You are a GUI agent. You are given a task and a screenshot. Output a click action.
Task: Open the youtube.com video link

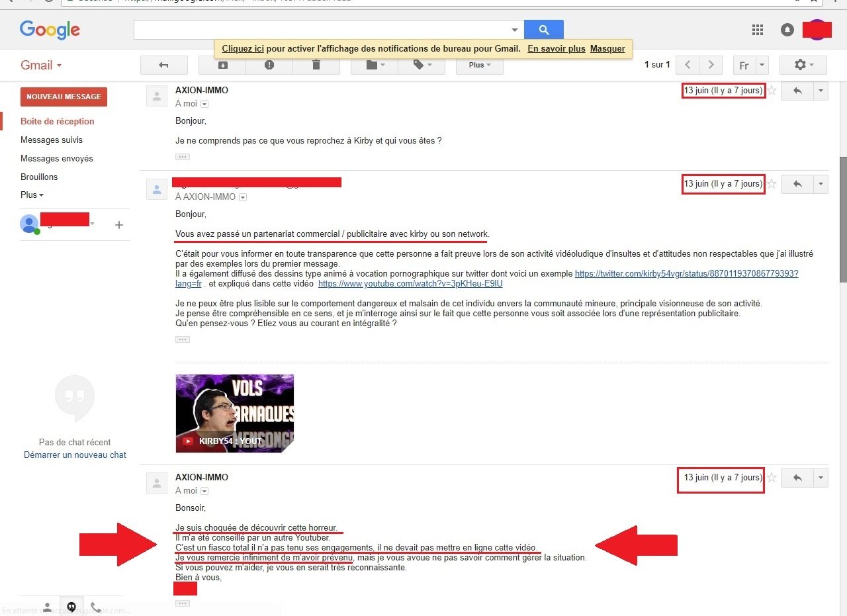click(410, 283)
